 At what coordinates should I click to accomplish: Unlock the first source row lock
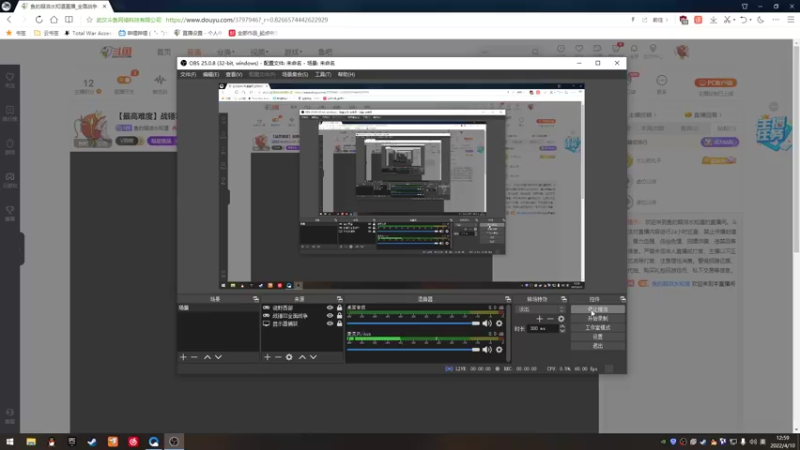pos(339,308)
